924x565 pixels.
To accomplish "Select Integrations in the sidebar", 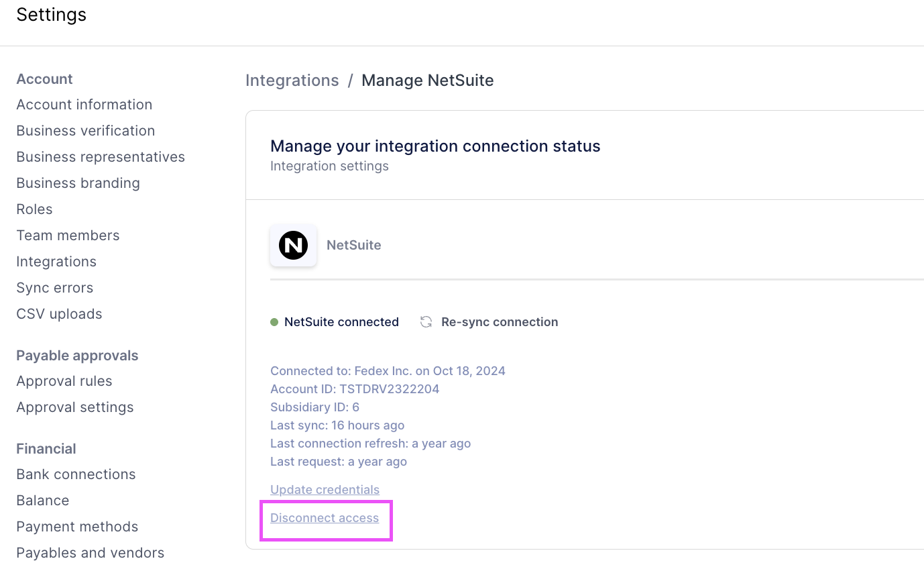I will pos(56,262).
